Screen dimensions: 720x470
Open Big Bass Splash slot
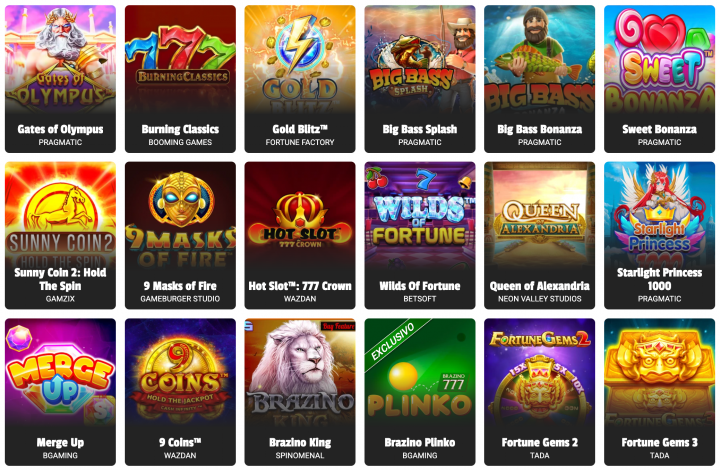[x=420, y=78]
